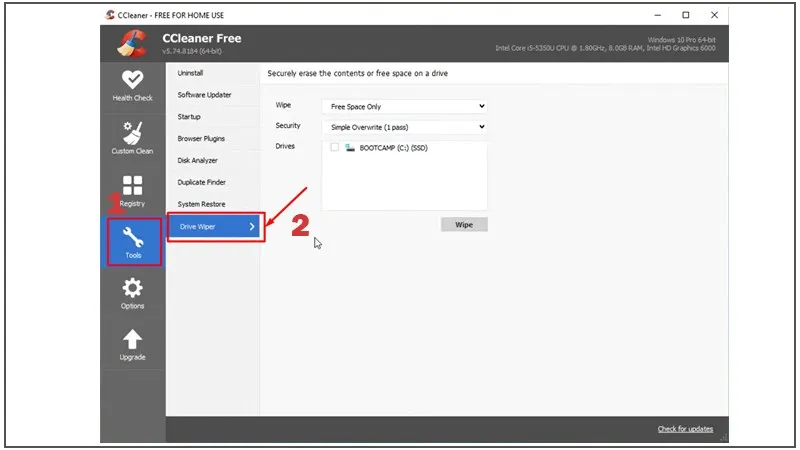This screenshot has width=800, height=450.
Task: Select the Drive Wiper tool
Action: click(216, 227)
